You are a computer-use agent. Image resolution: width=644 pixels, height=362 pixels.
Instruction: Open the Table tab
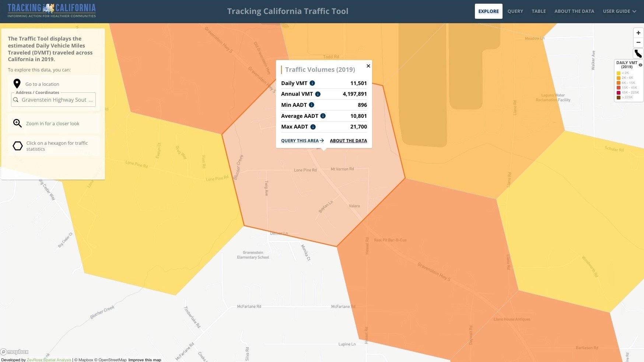[x=538, y=11]
